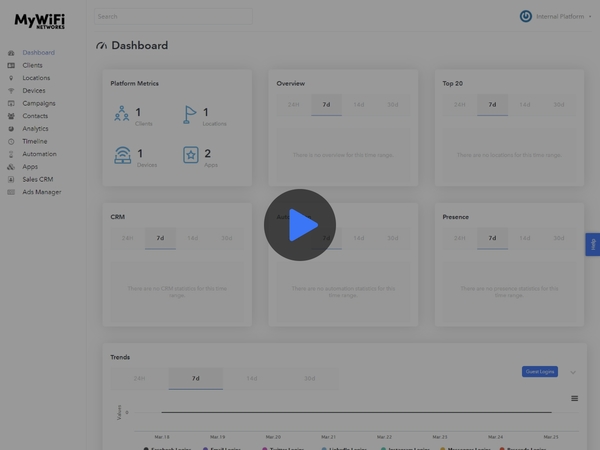Go to Locations in the sidebar
This screenshot has height=450, width=600.
click(x=36, y=78)
